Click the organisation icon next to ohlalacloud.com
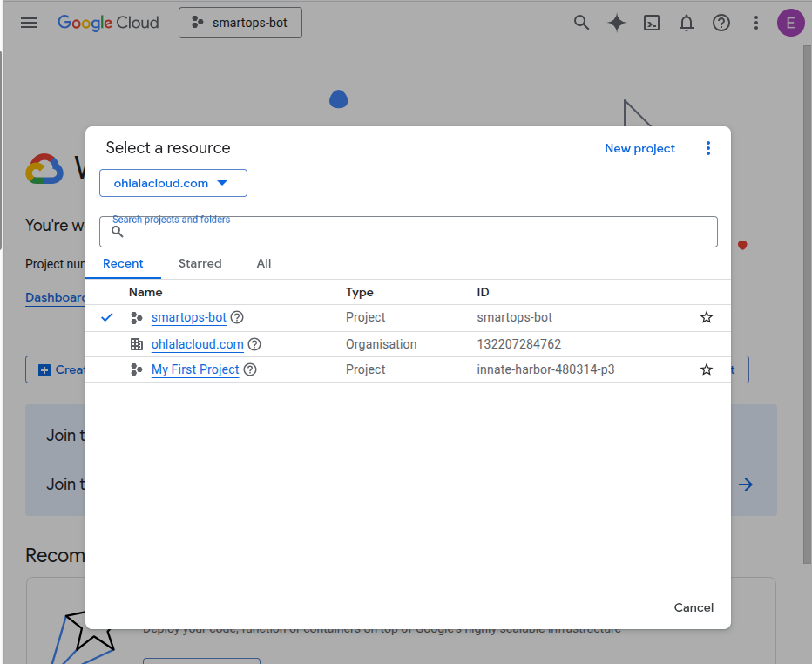The image size is (812, 664). (137, 343)
